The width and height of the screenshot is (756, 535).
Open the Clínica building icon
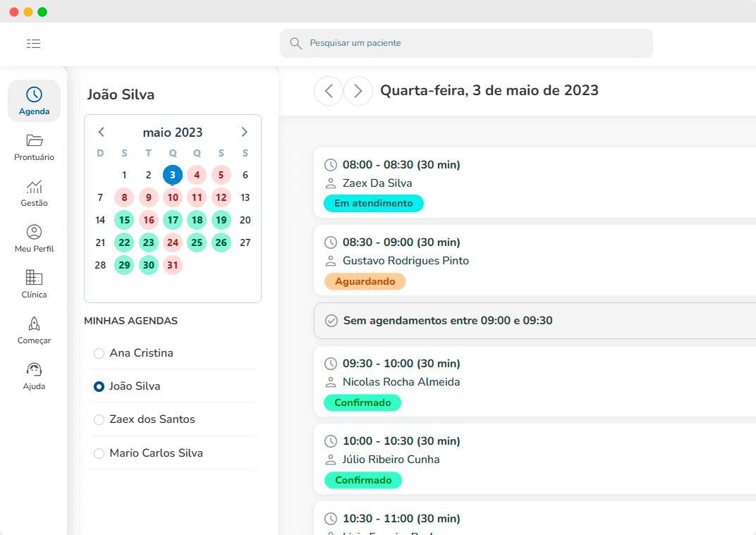[x=34, y=278]
